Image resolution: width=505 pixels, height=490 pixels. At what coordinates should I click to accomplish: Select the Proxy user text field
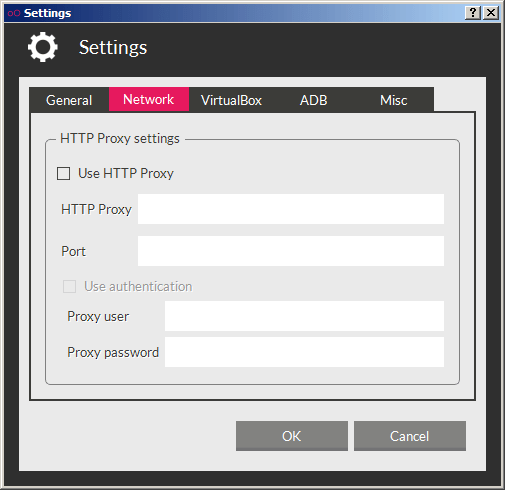304,316
